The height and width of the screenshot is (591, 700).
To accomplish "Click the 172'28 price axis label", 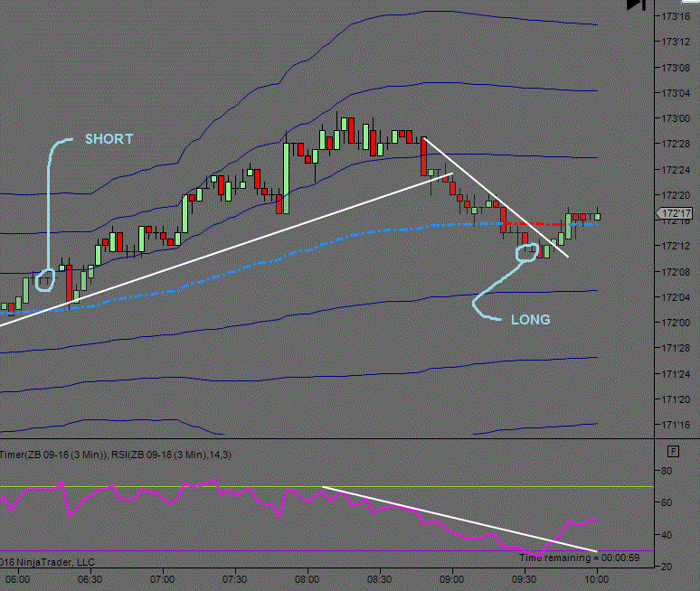I will click(x=676, y=144).
